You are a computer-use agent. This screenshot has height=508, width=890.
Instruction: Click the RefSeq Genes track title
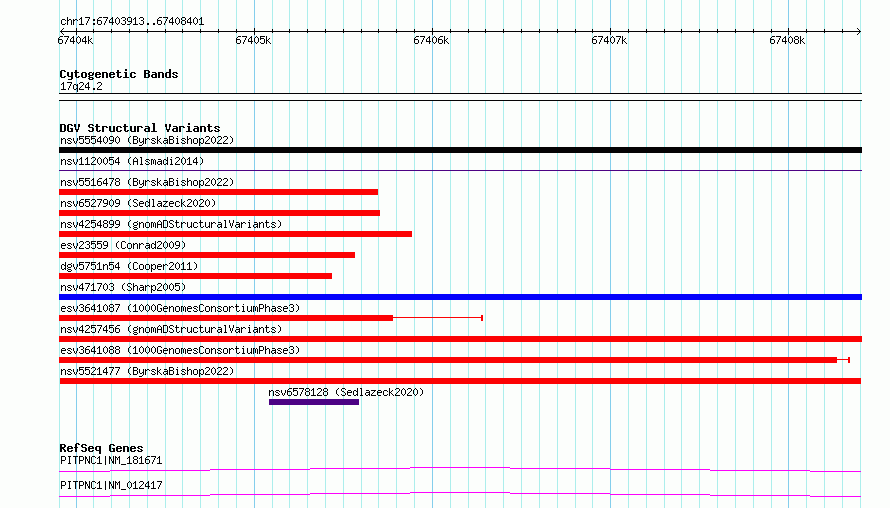click(x=101, y=448)
